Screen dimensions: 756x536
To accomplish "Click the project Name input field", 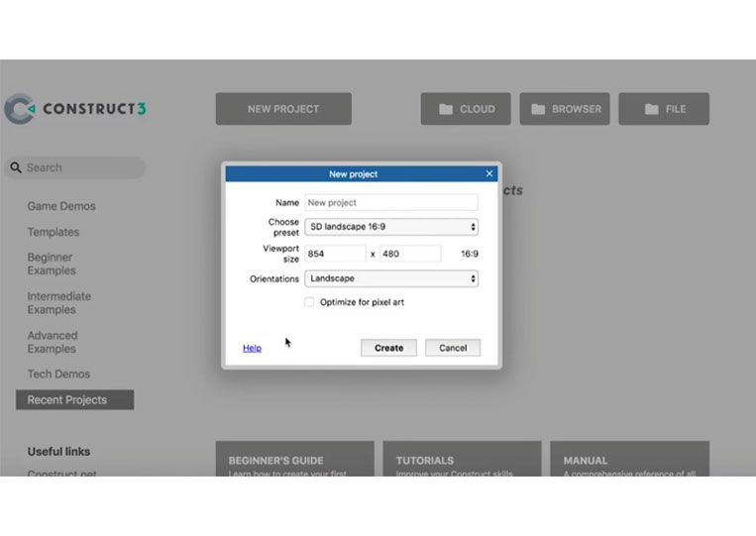I will pos(391,202).
